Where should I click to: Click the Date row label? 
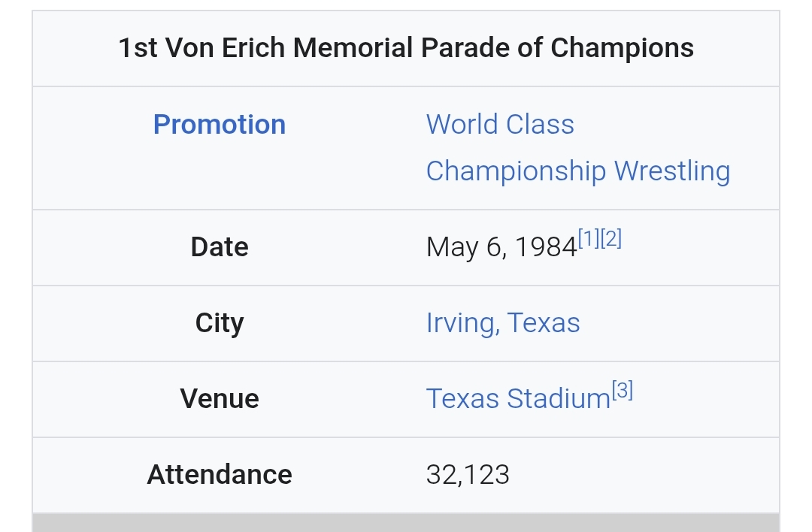click(220, 247)
